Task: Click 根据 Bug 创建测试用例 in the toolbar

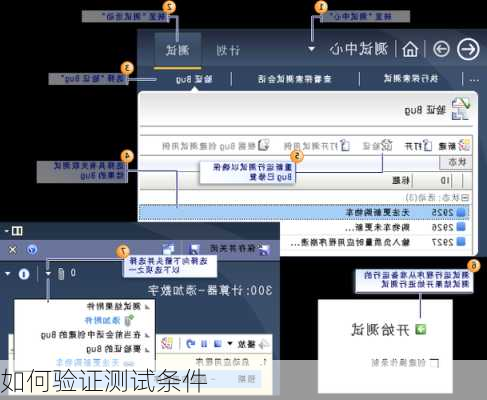Action: [216, 146]
